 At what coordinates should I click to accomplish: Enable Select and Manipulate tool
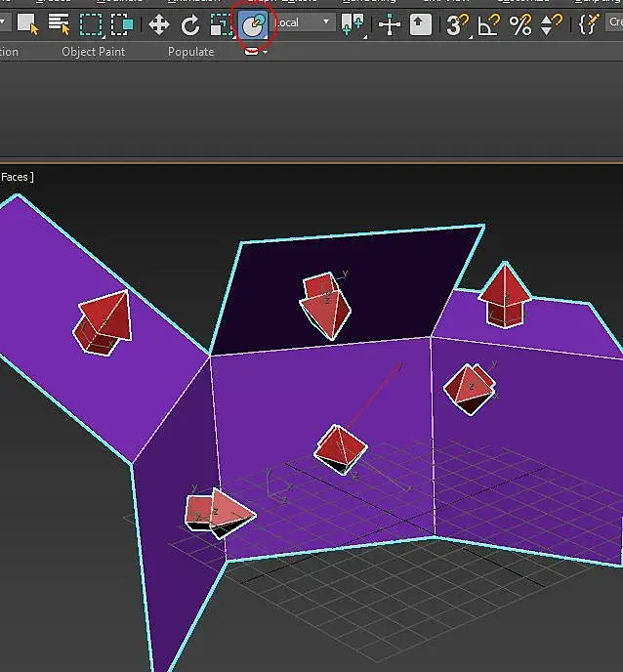tap(390, 24)
